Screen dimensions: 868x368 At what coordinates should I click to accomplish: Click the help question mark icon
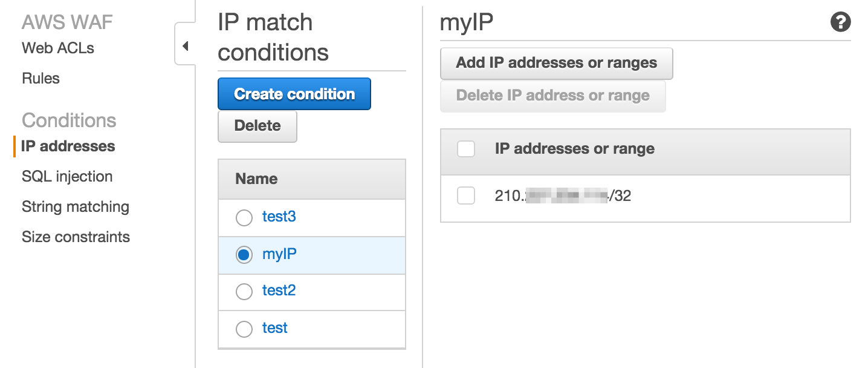pos(840,22)
